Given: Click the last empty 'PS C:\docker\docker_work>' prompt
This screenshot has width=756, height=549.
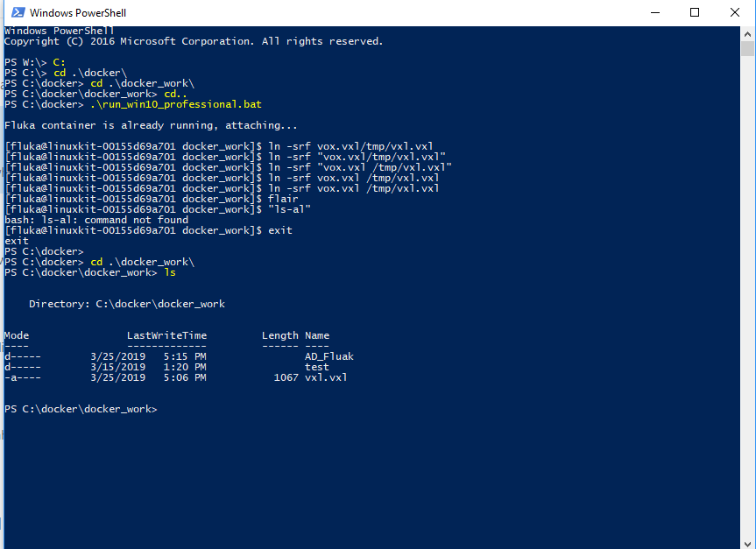Looking at the screenshot, I should pos(81,409).
